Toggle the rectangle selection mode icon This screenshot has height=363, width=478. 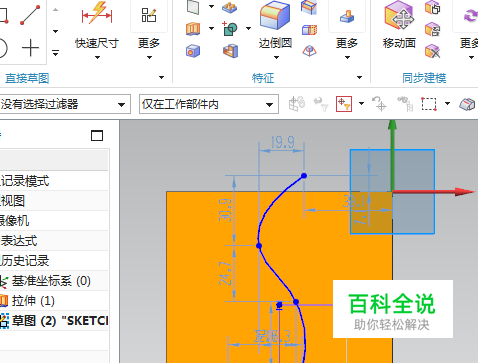[429, 104]
